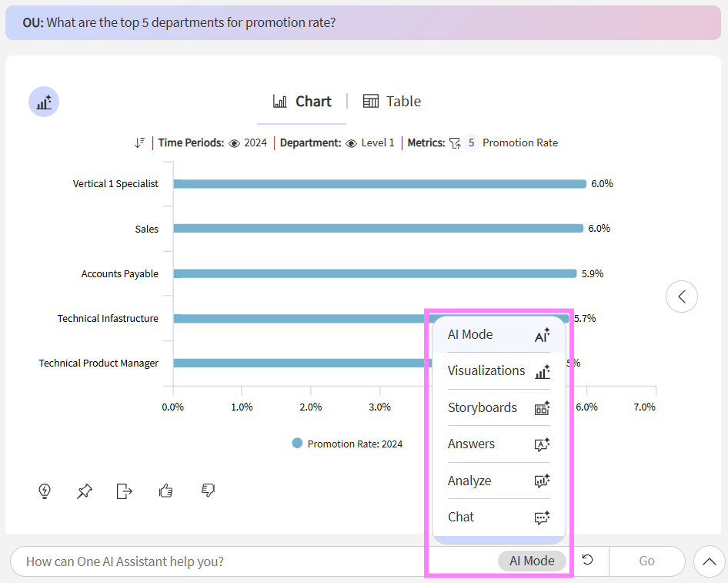The height and width of the screenshot is (583, 728).
Task: Open the AI Mode selector pill
Action: click(532, 561)
